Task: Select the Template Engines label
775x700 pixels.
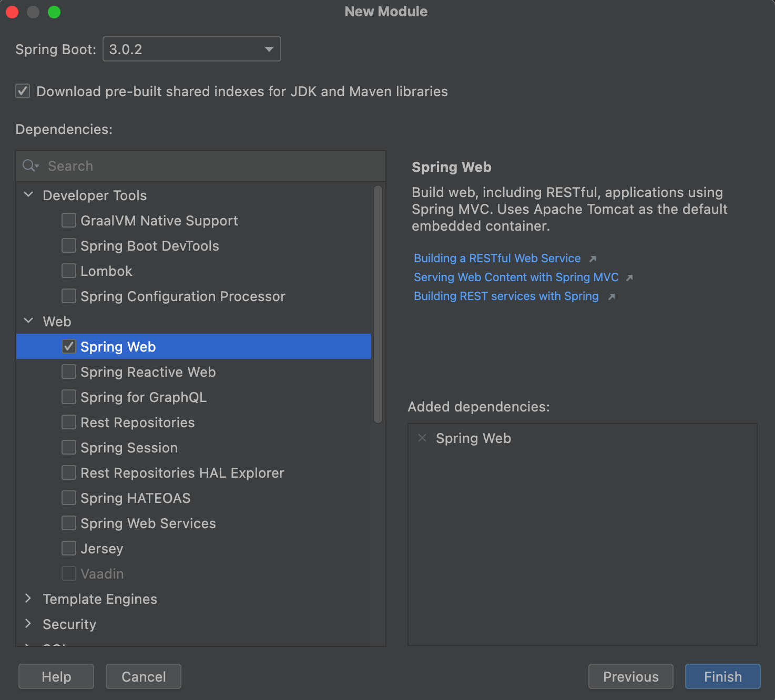Action: pyautogui.click(x=100, y=599)
